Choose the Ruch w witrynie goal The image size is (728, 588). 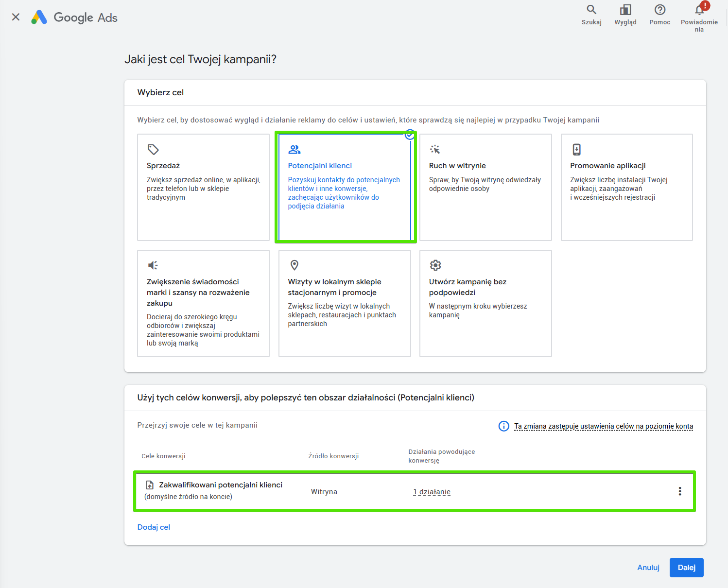pyautogui.click(x=485, y=187)
